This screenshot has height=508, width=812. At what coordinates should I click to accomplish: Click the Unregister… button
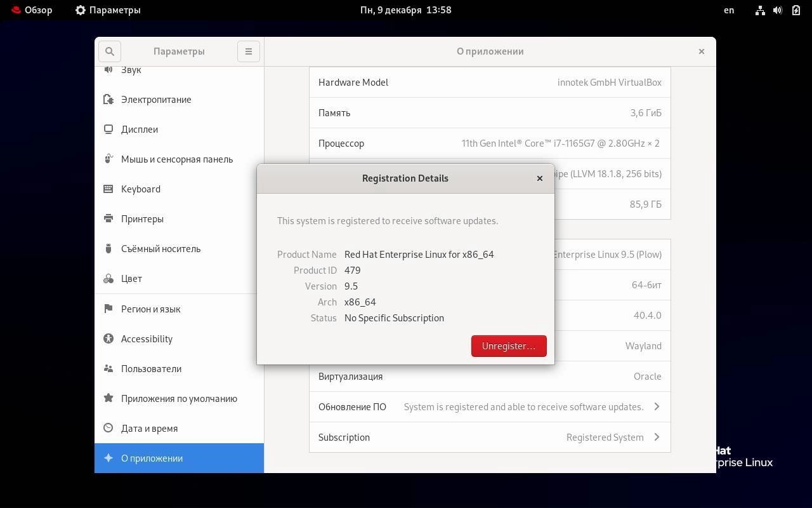pos(509,346)
